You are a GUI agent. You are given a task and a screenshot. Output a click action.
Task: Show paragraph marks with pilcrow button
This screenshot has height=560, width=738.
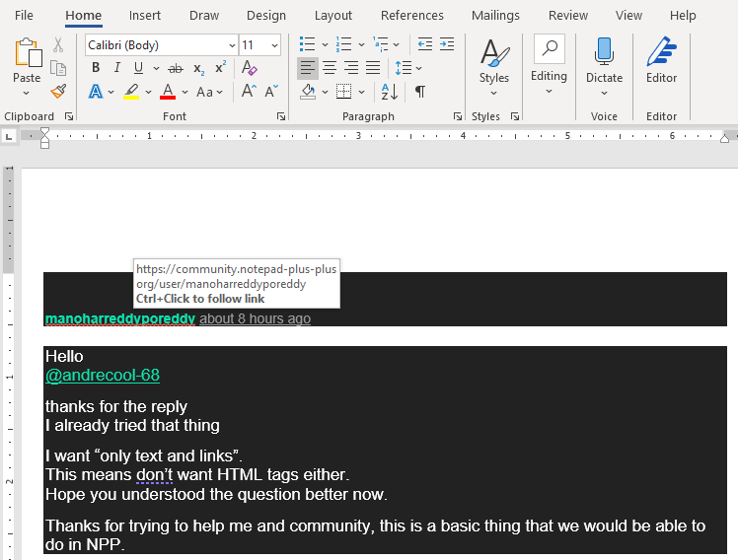point(420,92)
